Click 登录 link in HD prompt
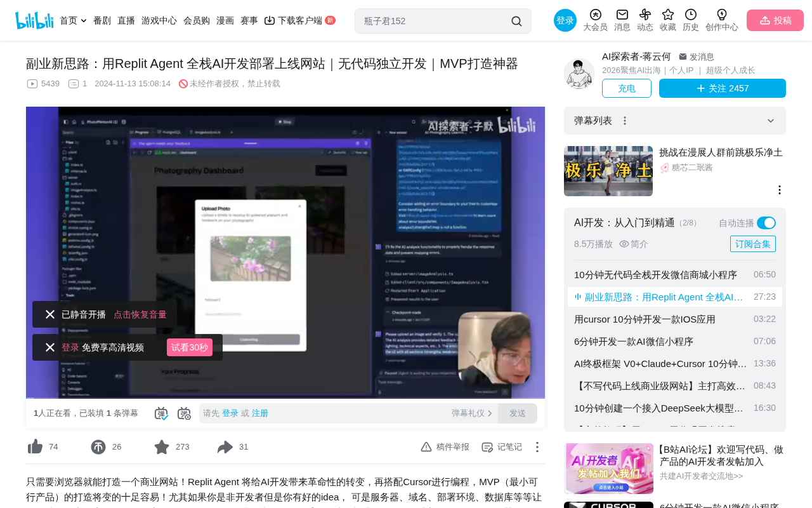812x508 pixels. click(70, 347)
